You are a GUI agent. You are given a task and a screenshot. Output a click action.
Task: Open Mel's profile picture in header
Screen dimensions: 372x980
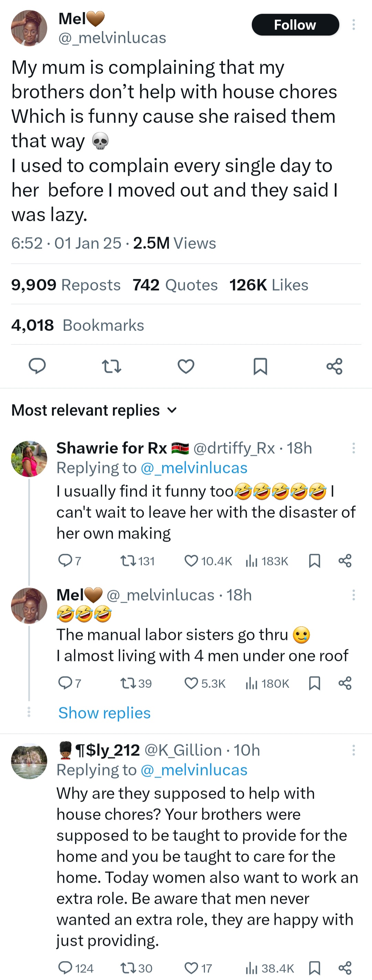(x=29, y=28)
